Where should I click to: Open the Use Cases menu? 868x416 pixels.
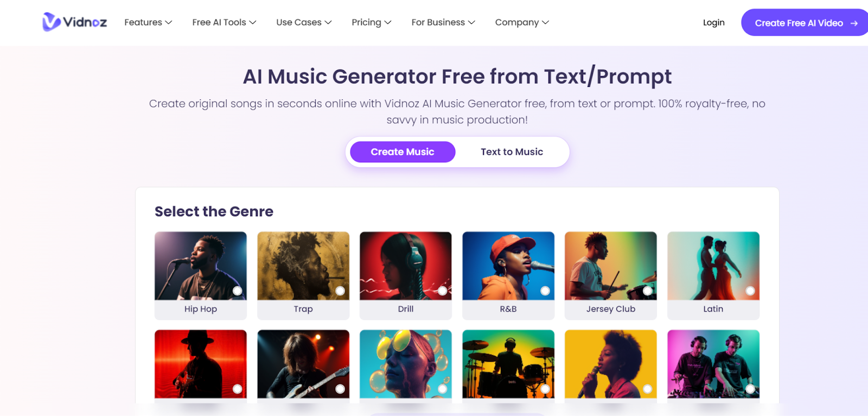coord(304,22)
